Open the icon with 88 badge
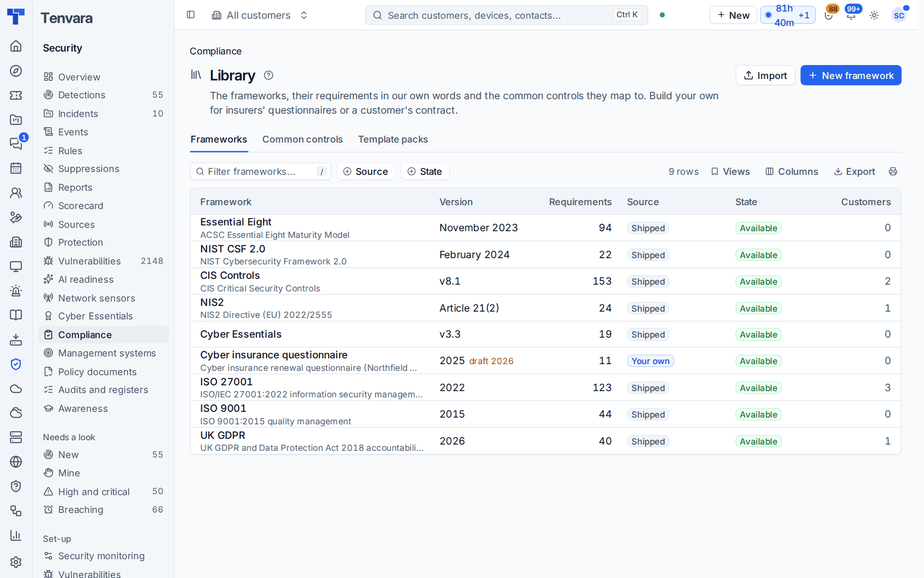Image resolution: width=924 pixels, height=578 pixels. coord(829,15)
